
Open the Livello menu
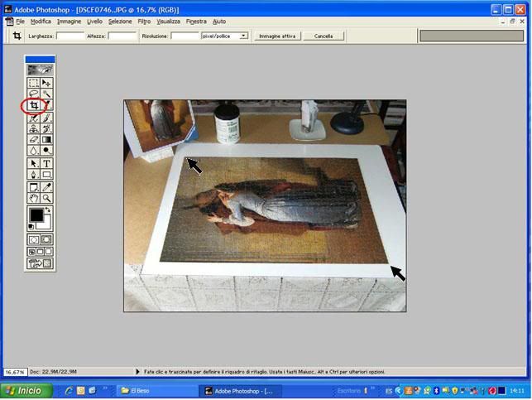click(x=94, y=22)
